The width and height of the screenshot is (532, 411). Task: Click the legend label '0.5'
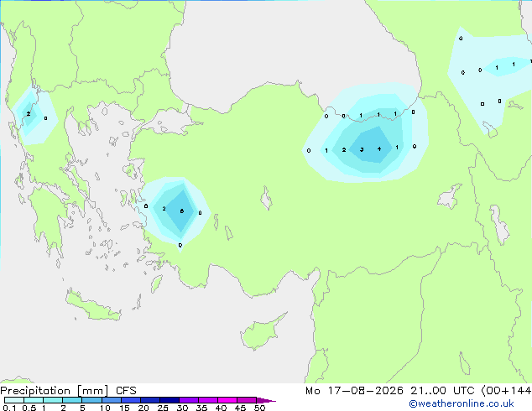[x=29, y=408]
